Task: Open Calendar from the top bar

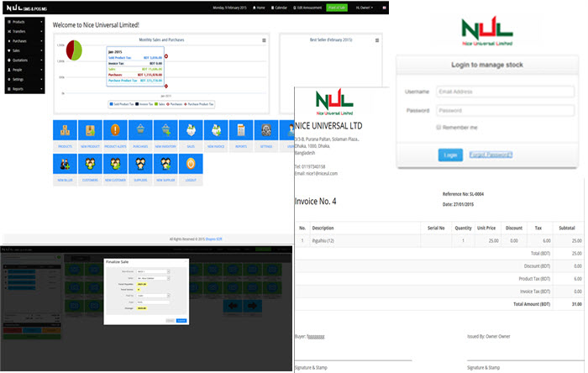Action: [282, 7]
